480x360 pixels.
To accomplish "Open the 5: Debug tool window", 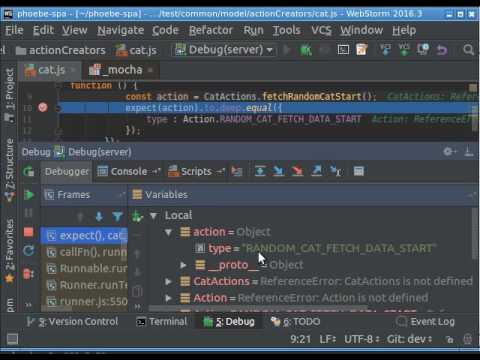I will [x=229, y=322].
